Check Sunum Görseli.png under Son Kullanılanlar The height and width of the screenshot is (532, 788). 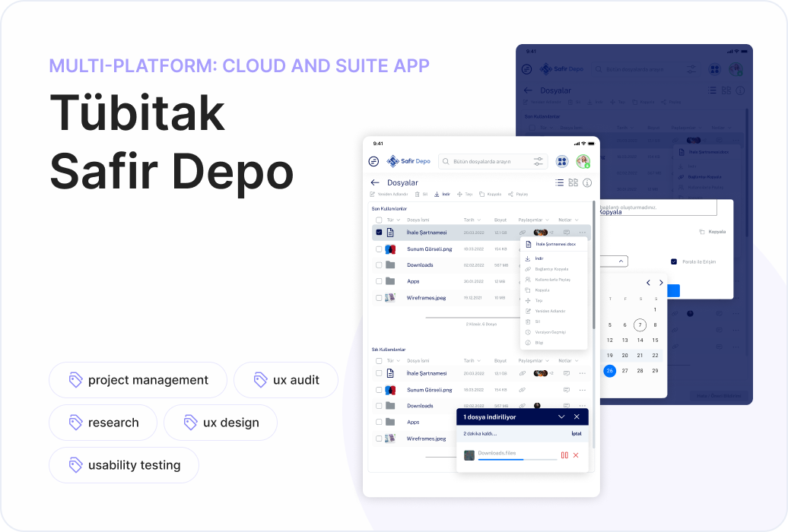click(x=379, y=249)
